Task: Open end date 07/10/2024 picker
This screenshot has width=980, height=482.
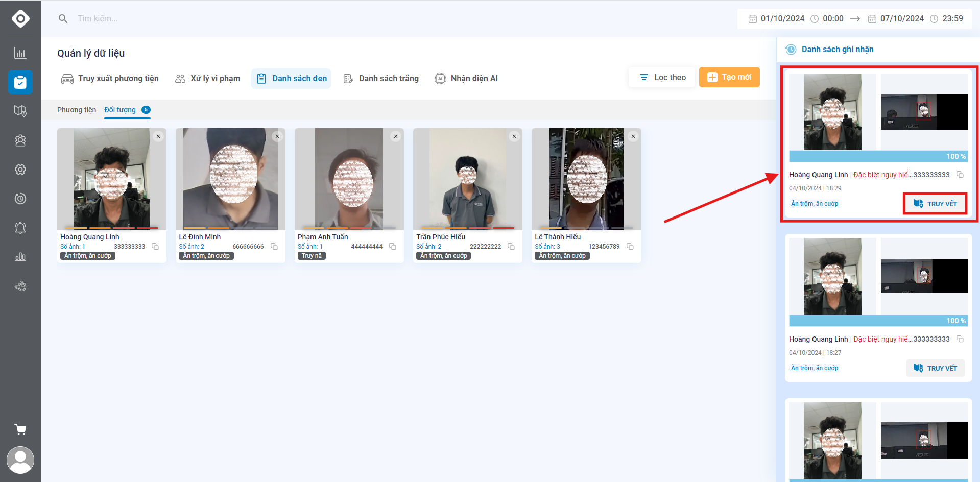Action: 896,19
